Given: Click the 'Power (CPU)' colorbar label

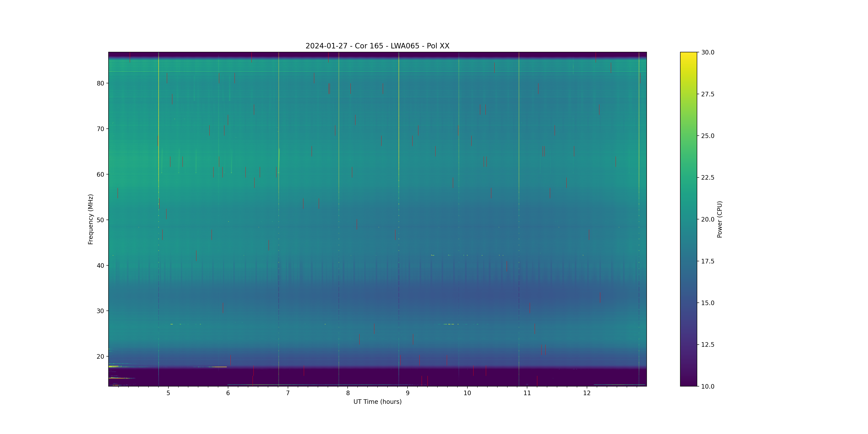Looking at the screenshot, I should pos(719,219).
